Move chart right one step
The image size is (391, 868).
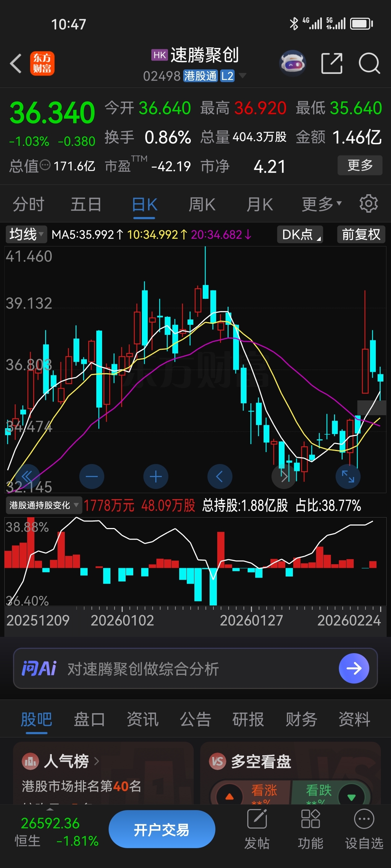pyautogui.click(x=284, y=477)
